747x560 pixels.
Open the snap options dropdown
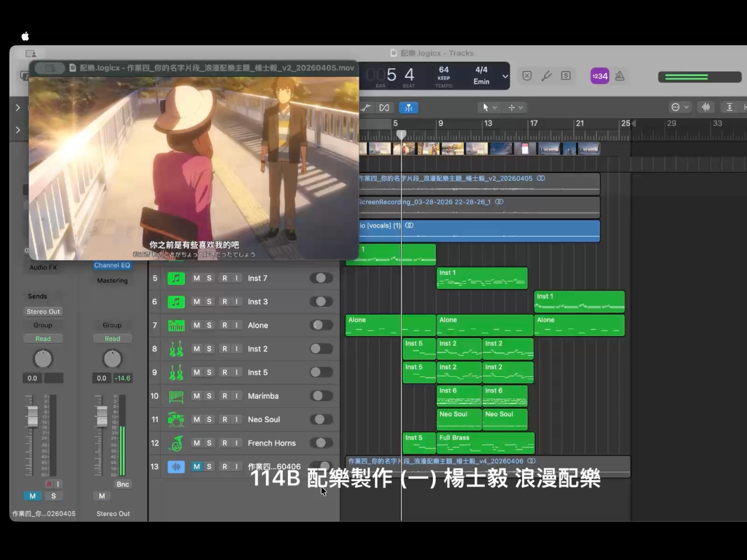click(680, 107)
